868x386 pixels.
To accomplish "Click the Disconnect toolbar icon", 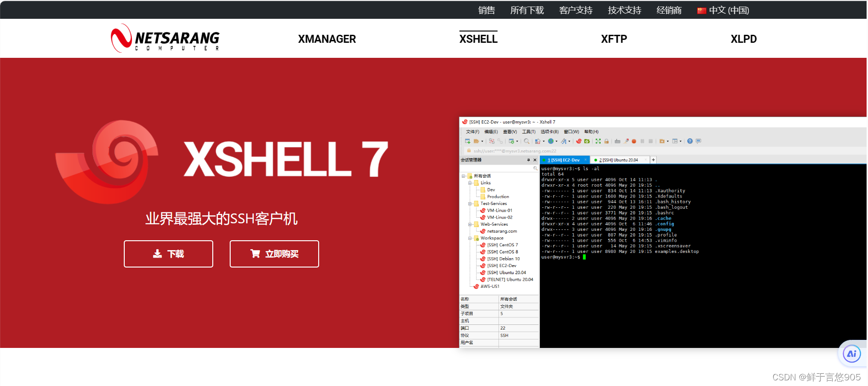I will [x=491, y=141].
